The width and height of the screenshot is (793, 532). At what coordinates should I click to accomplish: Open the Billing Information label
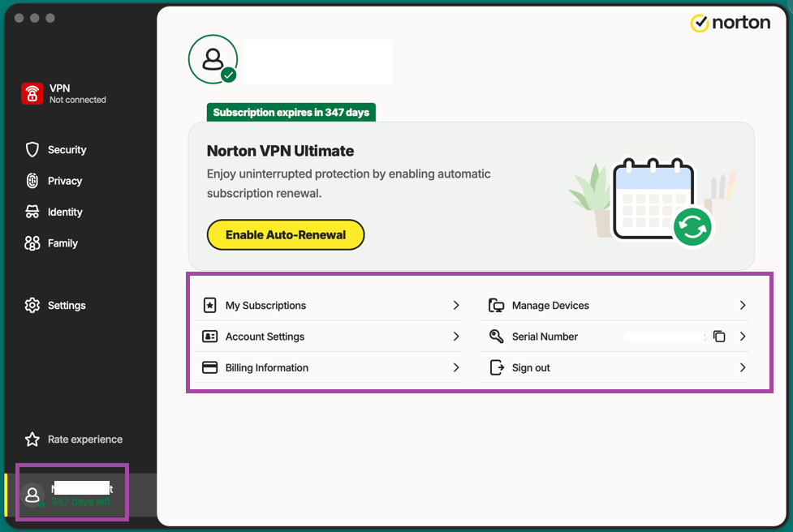tap(266, 368)
